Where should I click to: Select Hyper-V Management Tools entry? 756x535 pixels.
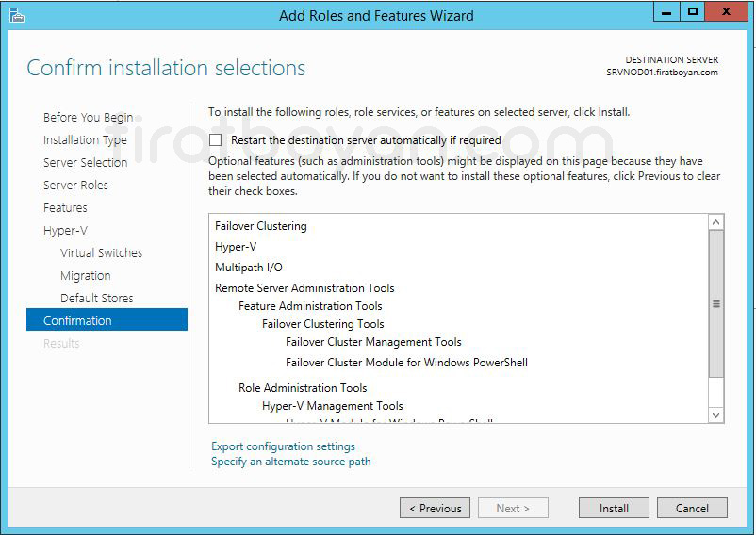point(333,405)
